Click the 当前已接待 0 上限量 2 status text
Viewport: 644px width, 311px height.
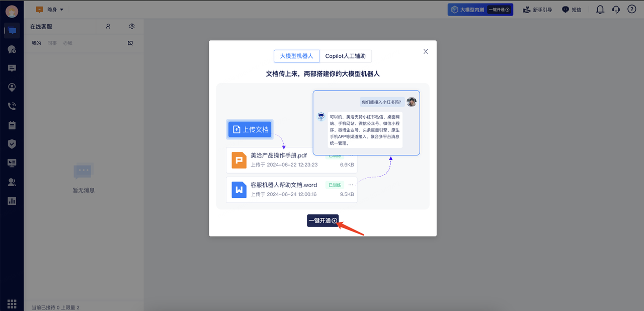click(55, 307)
